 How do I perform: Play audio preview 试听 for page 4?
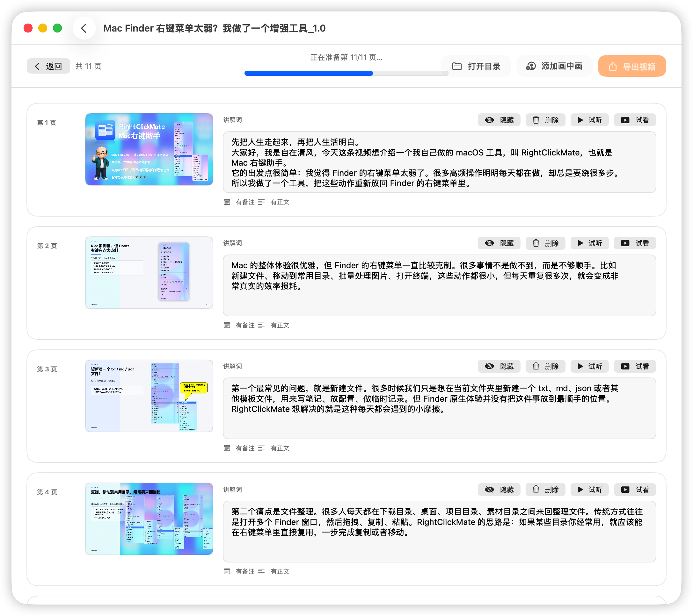coord(590,490)
